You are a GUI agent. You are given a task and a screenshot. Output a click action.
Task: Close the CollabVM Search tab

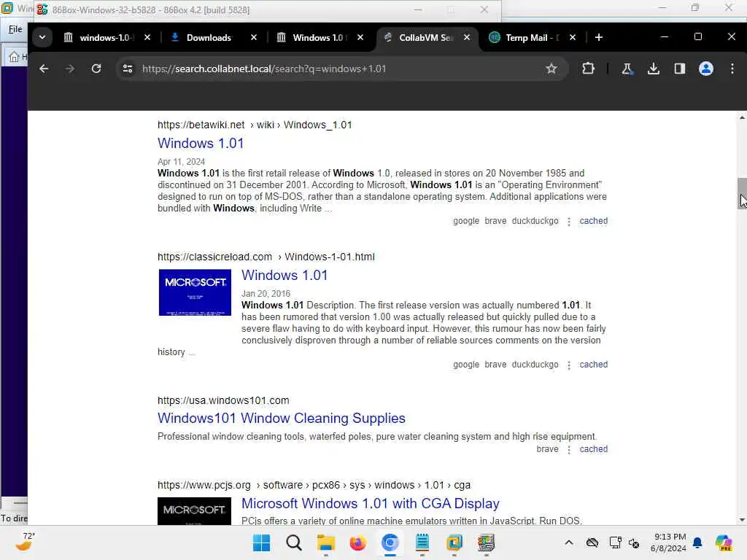[x=467, y=37]
